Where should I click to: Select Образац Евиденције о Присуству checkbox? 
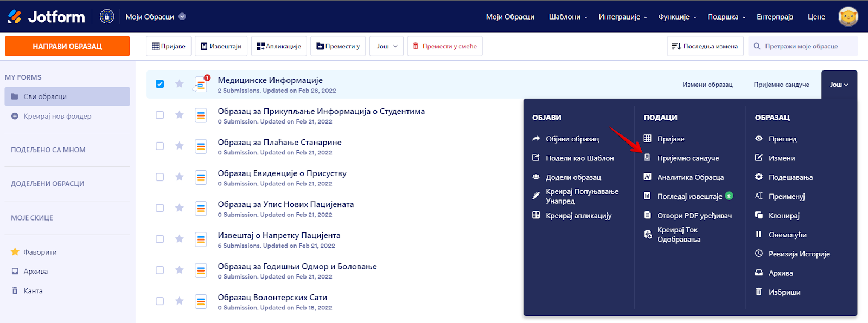[159, 177]
